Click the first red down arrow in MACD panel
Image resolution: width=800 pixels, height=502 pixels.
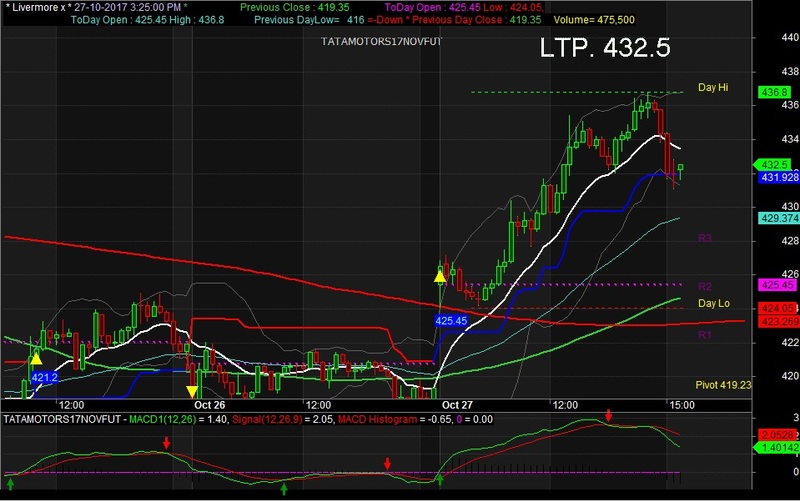tap(167, 441)
